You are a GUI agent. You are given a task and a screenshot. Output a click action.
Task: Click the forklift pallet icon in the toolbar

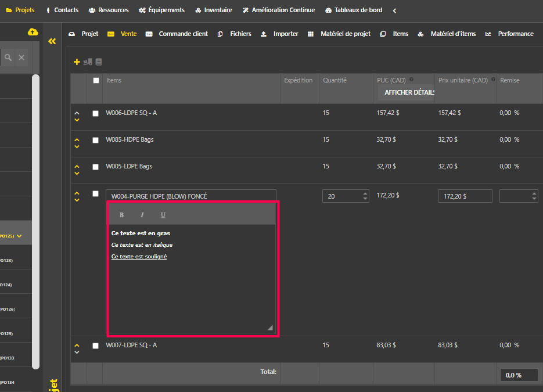(88, 62)
